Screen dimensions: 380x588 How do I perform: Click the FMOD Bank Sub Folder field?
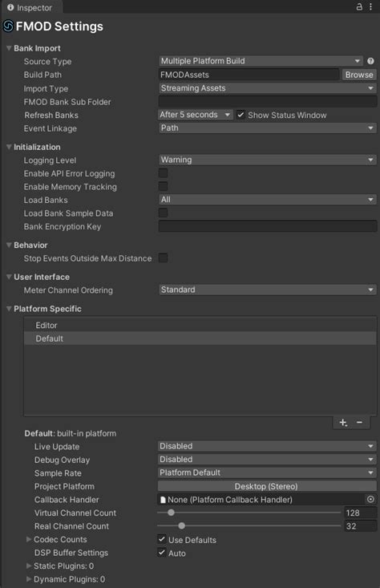coord(268,102)
